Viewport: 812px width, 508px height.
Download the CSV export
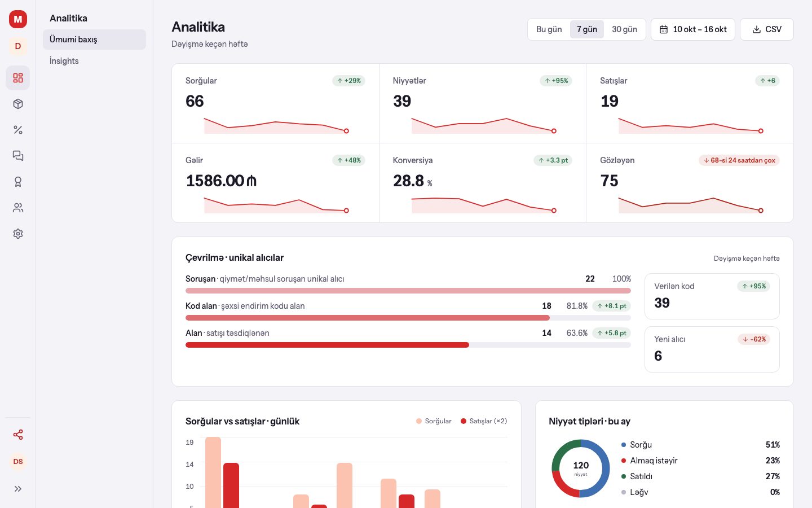[767, 29]
